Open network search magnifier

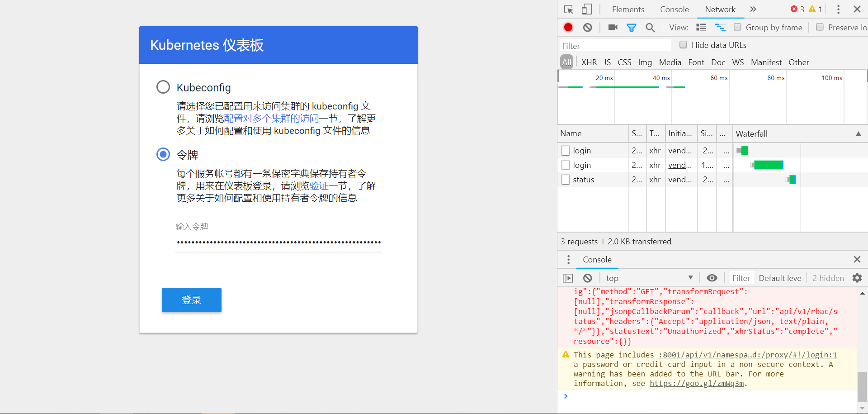click(650, 28)
